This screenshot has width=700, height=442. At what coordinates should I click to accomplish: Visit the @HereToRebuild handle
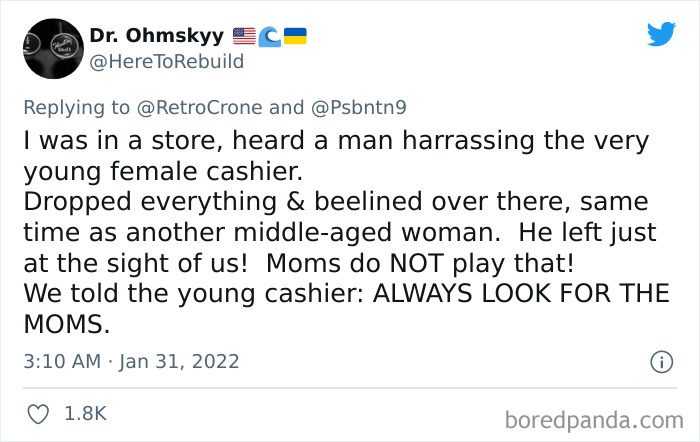coord(167,62)
